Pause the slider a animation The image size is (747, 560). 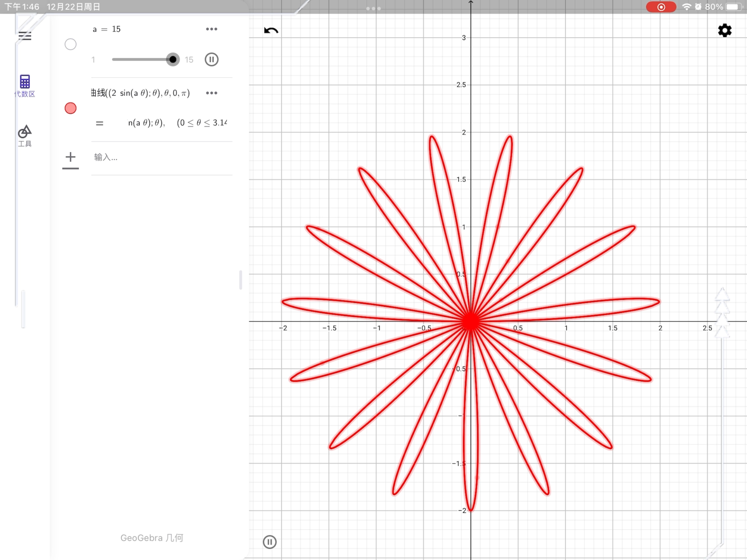point(212,60)
